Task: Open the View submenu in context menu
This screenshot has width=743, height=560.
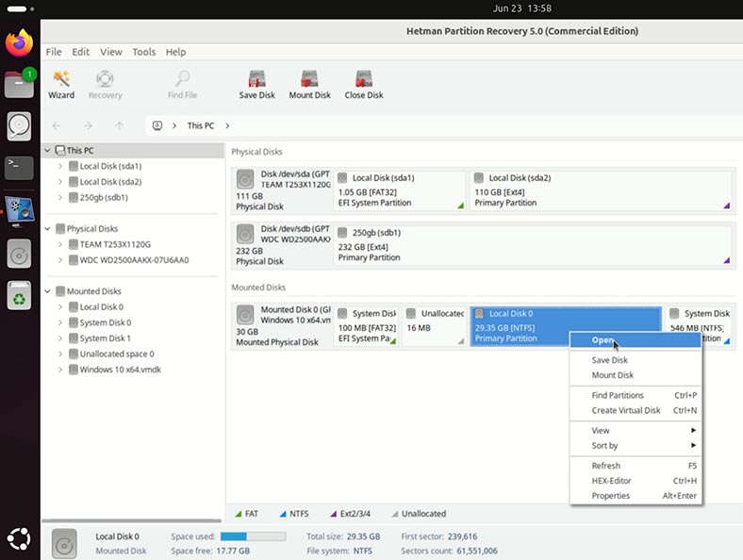Action: point(635,430)
